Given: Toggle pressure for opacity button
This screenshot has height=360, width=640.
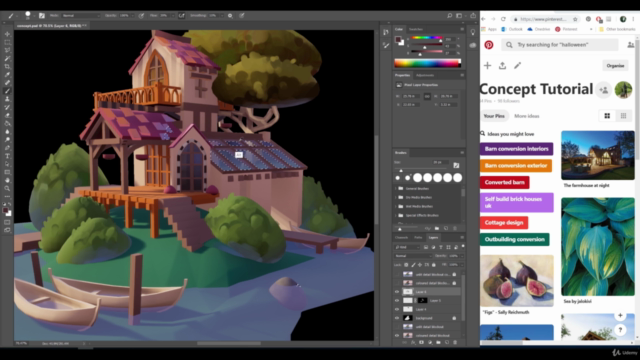Looking at the screenshot, I should pos(141,16).
